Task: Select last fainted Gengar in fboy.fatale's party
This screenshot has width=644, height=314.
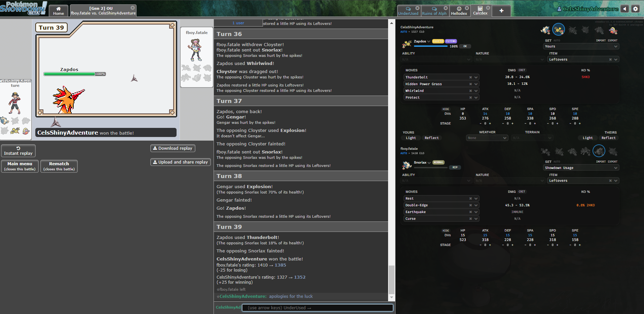Action: click(613, 151)
